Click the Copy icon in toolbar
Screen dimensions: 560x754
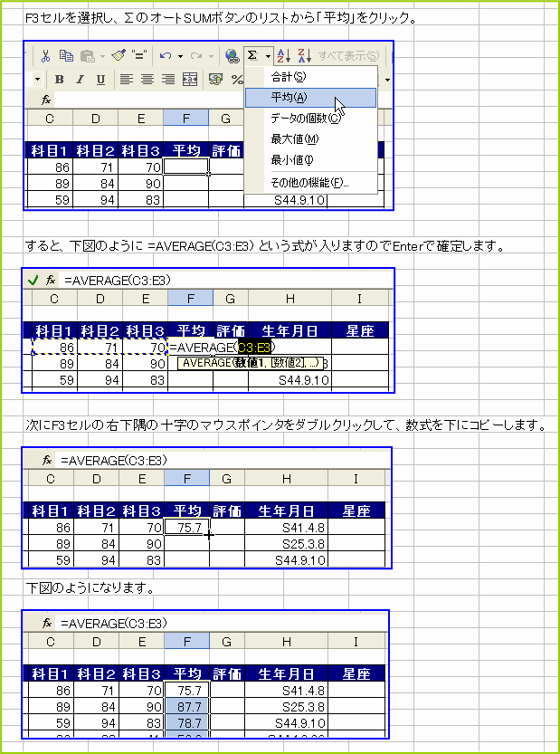(x=66, y=56)
